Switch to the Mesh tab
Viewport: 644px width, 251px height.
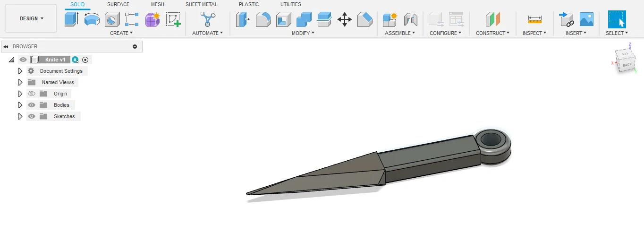(158, 4)
